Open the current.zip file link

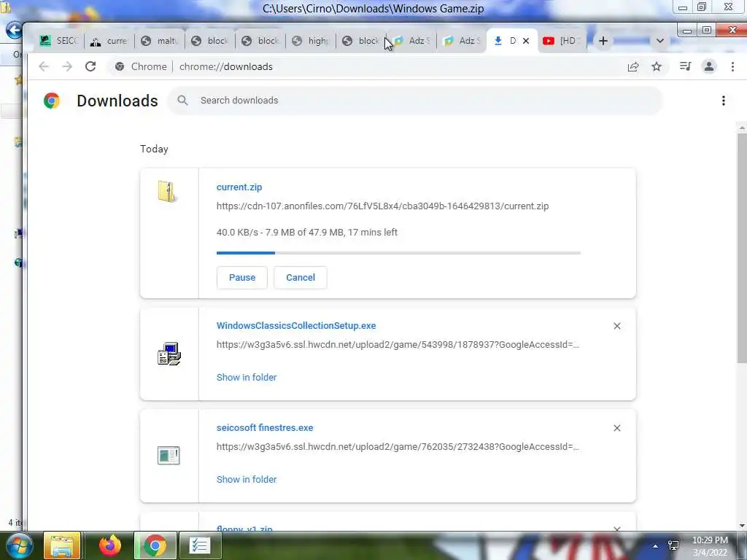click(x=239, y=187)
